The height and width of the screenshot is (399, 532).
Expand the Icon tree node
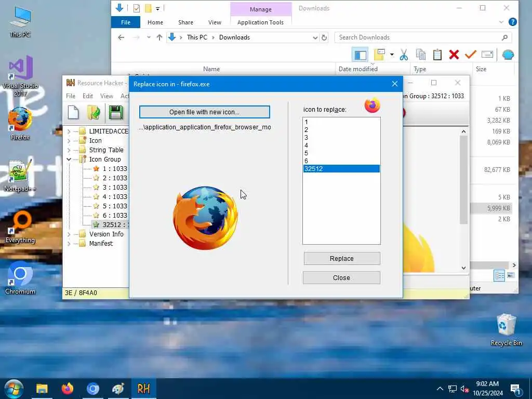tap(69, 140)
